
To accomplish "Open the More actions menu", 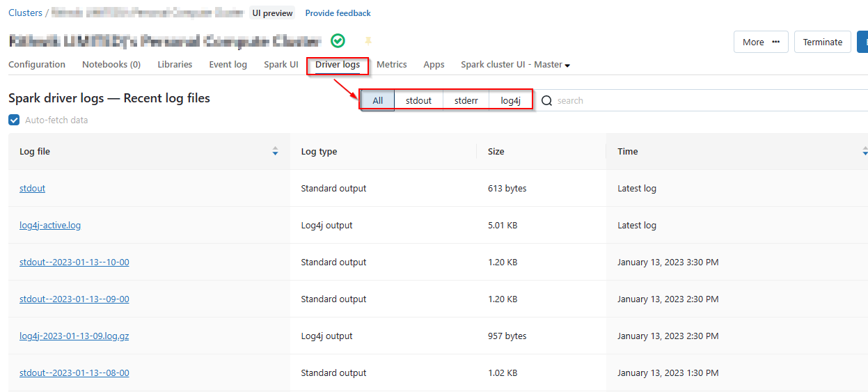I will (x=761, y=42).
